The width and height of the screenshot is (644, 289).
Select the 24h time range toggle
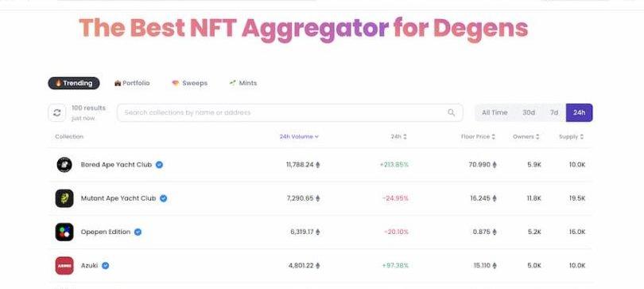(x=579, y=112)
